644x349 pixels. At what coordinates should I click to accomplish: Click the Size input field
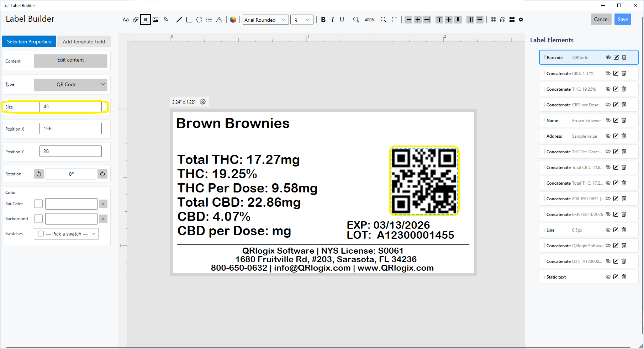[70, 106]
